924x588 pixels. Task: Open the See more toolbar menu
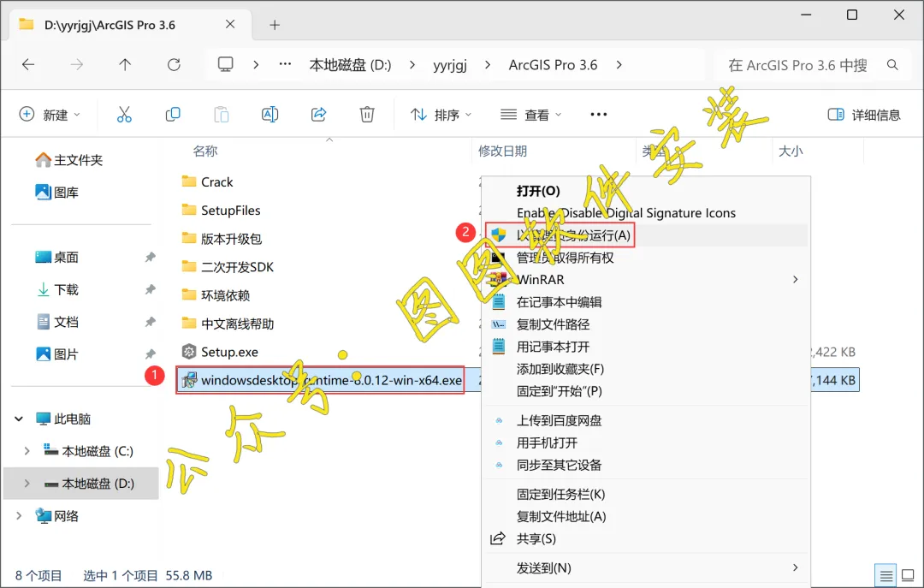click(599, 115)
